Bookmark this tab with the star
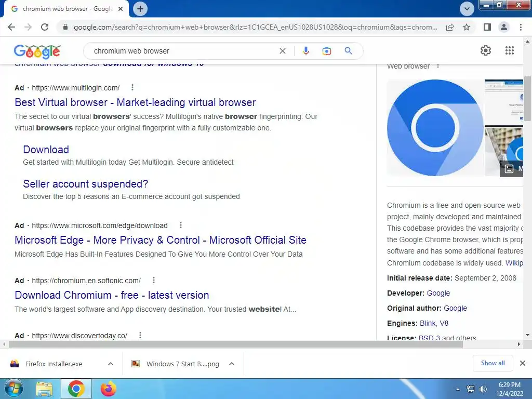 click(x=467, y=27)
